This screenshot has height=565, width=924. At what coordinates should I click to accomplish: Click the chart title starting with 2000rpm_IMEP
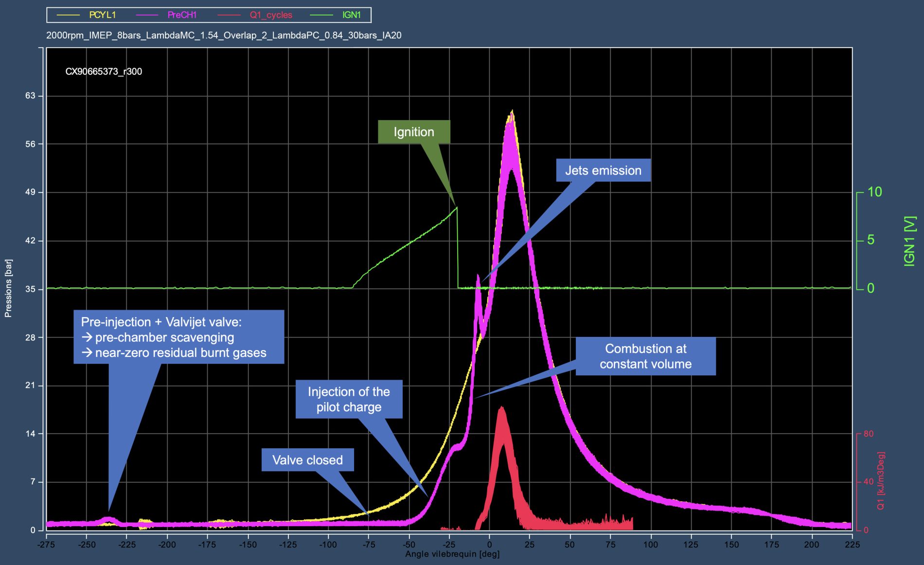coord(224,35)
